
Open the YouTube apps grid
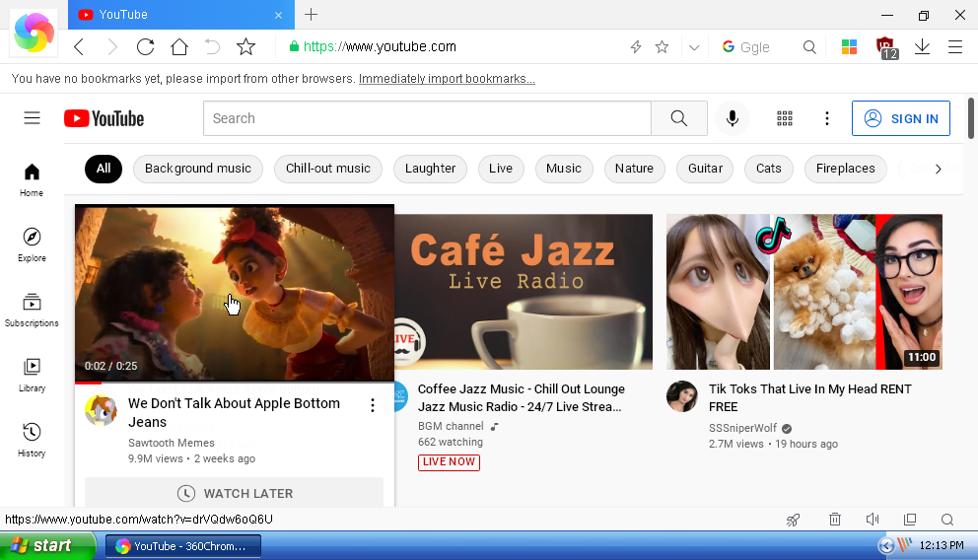[x=785, y=118]
